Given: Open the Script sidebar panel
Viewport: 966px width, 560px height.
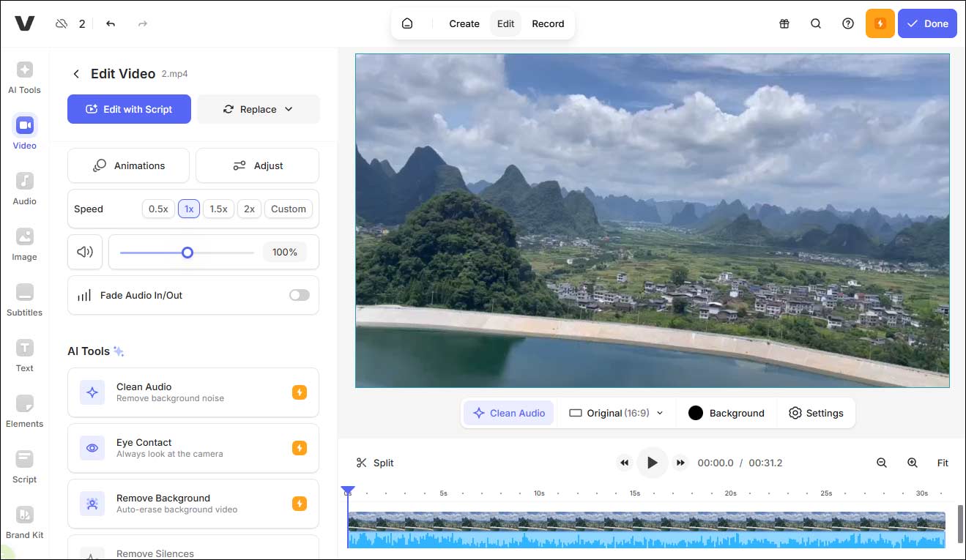Looking at the screenshot, I should click(24, 466).
